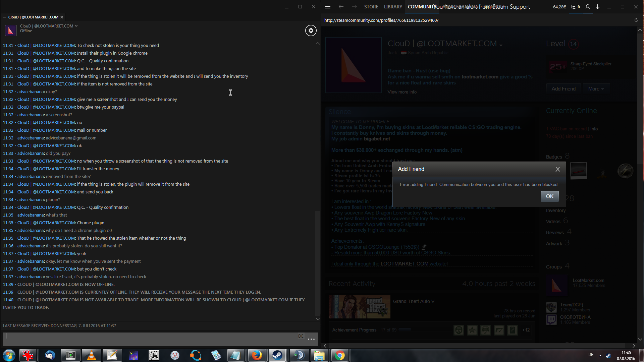Screen dimensions: 644x362
Task: Open VLC media player from taskbar
Action: click(91, 355)
